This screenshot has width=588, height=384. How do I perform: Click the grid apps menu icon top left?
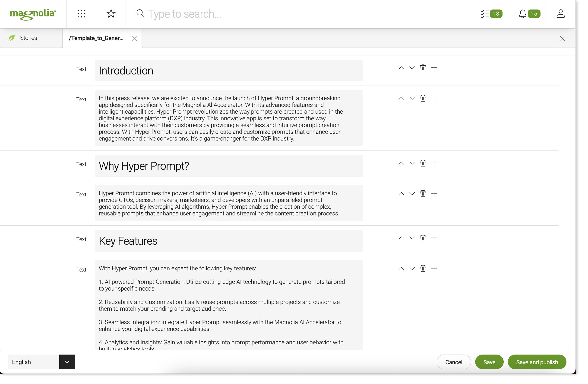pos(81,14)
